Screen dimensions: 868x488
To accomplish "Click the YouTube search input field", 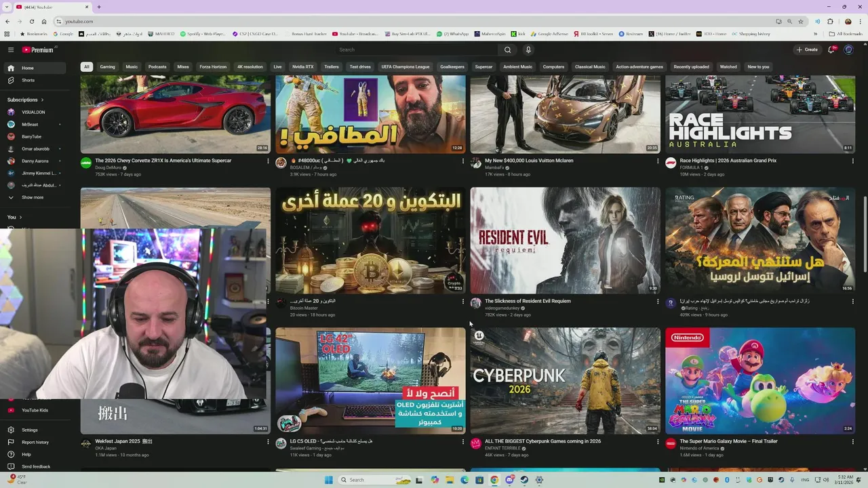I will [417, 49].
